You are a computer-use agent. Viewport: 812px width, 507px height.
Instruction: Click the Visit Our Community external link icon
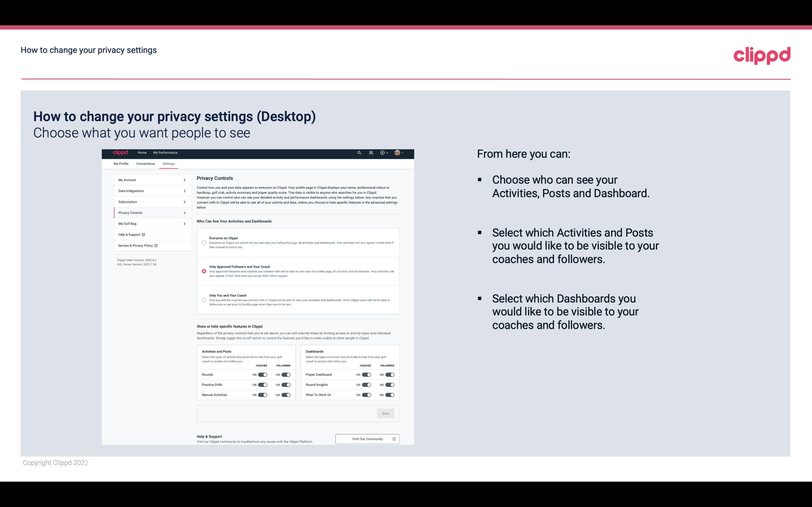[x=394, y=439]
